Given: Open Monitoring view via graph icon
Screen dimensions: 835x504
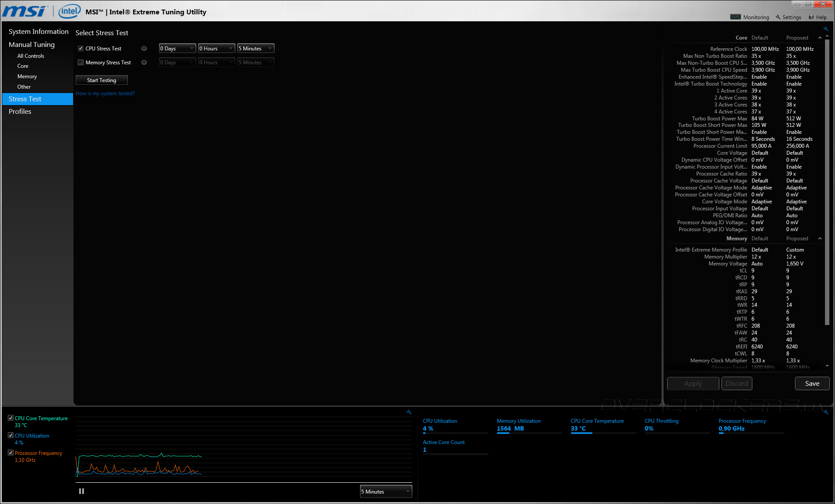Looking at the screenshot, I should [735, 17].
